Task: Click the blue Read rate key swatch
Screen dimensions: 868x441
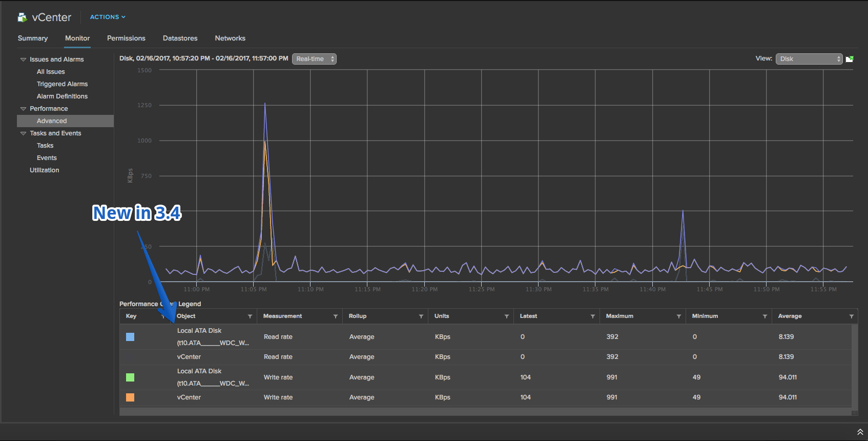Action: coord(130,337)
